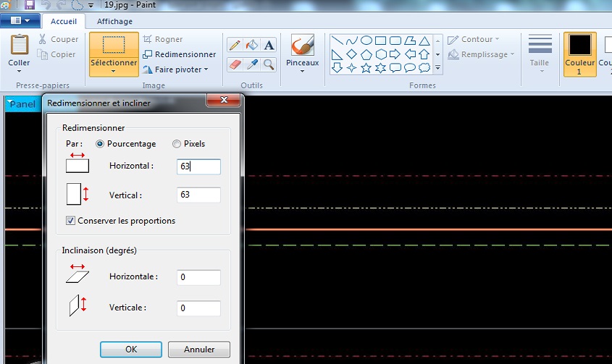Switch to the Affichage tab
Viewport: 612px width, 364px height.
[114, 22]
